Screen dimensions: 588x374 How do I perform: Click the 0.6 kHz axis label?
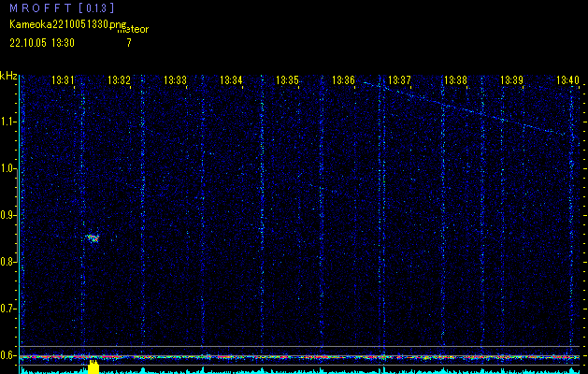coord(8,355)
